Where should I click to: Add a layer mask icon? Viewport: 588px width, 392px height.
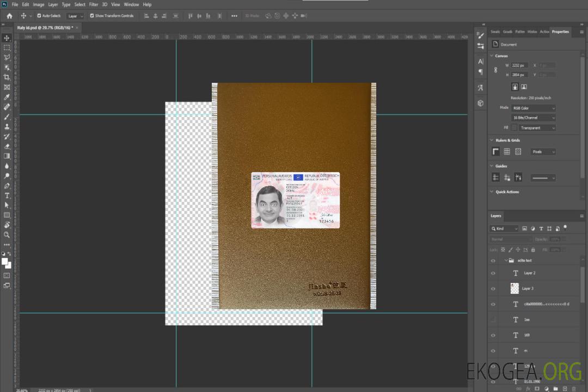click(x=537, y=389)
